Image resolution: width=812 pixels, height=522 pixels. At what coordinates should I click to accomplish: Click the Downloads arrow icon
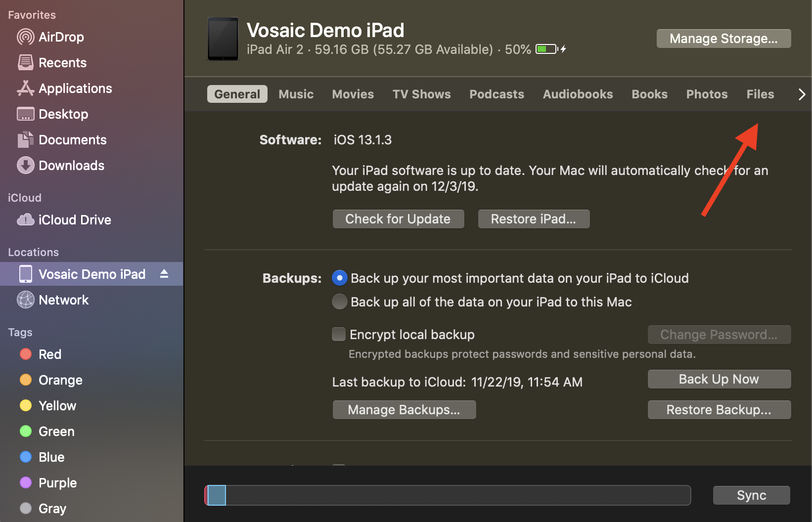click(25, 165)
